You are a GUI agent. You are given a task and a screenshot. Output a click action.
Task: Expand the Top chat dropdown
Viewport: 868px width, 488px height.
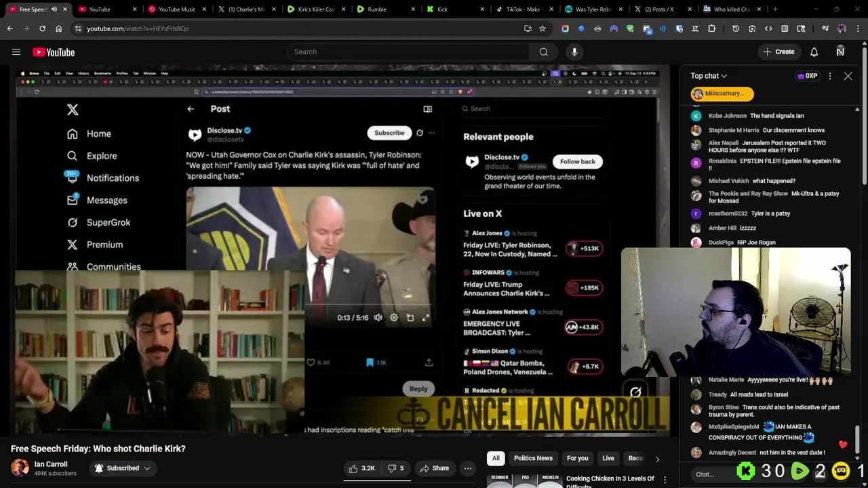[709, 76]
